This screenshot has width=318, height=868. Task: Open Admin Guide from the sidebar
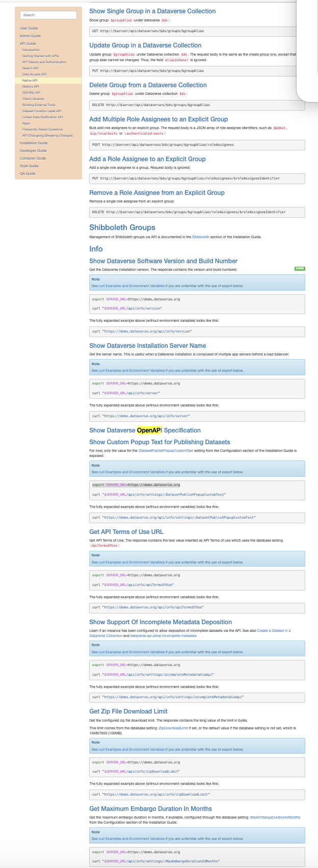(30, 36)
